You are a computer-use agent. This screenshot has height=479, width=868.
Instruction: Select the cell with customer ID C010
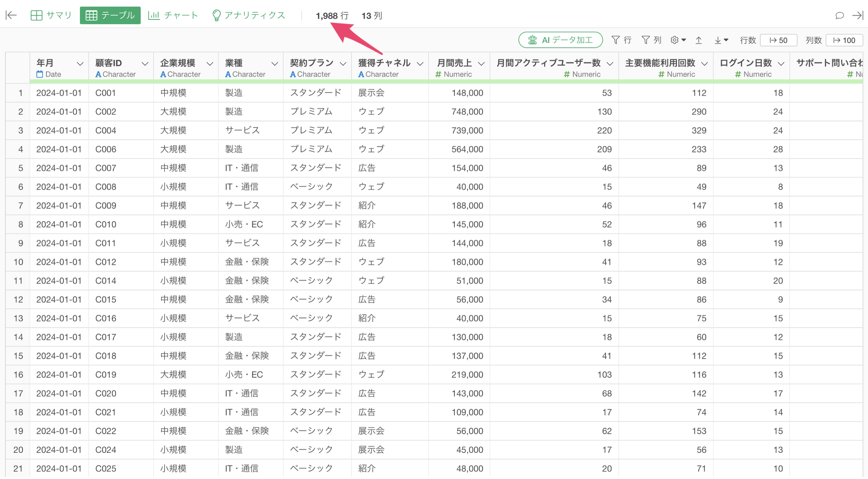pos(106,224)
